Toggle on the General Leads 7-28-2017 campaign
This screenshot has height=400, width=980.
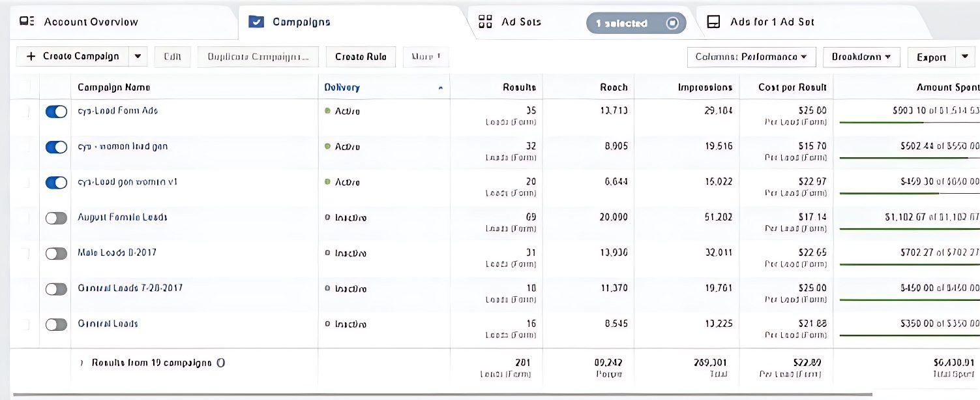click(x=56, y=289)
